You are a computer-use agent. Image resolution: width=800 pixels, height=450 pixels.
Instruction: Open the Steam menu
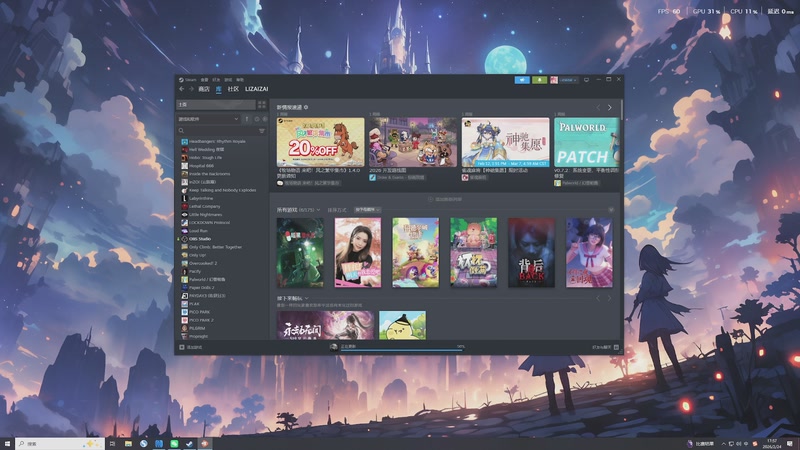pyautogui.click(x=191, y=80)
